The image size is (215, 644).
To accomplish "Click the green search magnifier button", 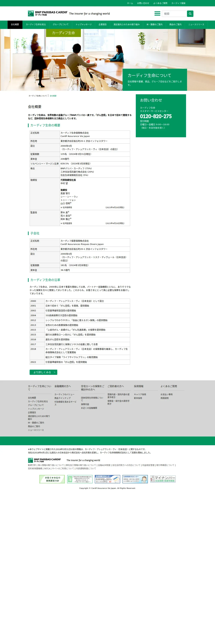I will 190,14.
